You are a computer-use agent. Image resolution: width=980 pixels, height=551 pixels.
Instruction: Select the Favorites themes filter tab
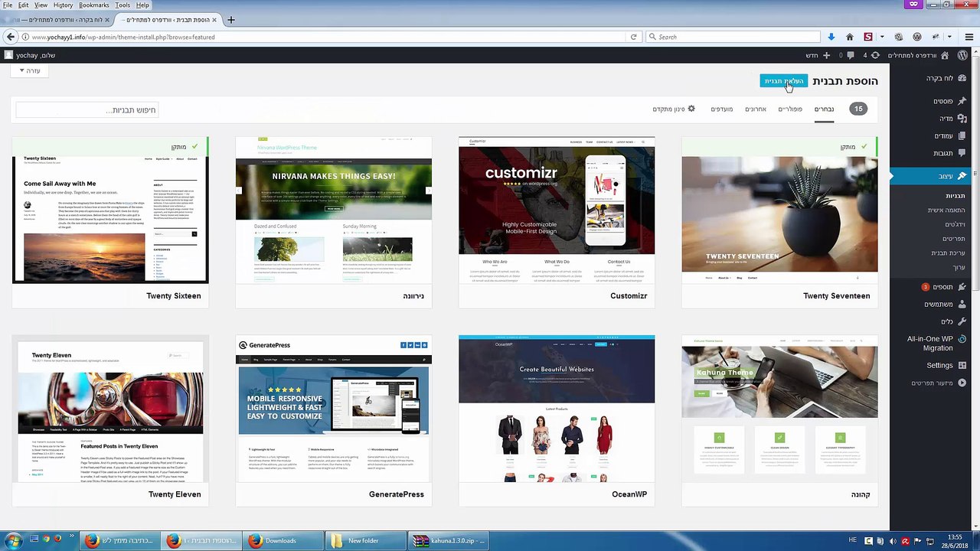pos(722,109)
